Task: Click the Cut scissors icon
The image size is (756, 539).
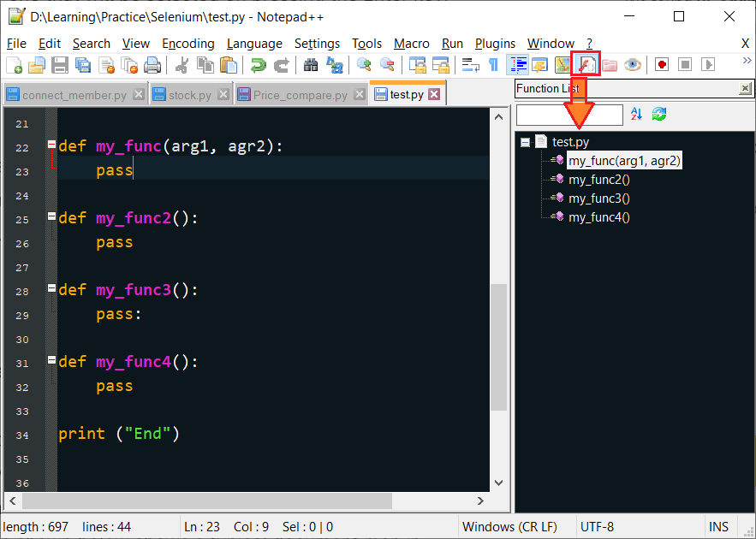Action: click(x=182, y=64)
